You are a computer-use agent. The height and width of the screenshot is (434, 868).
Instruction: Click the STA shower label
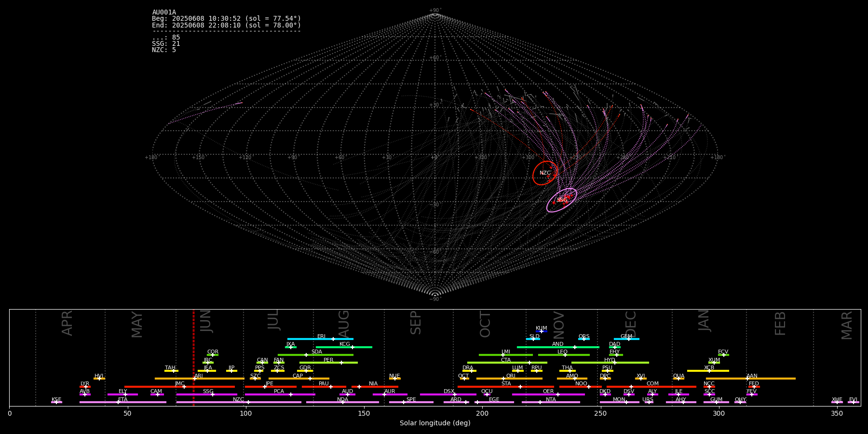point(506,384)
